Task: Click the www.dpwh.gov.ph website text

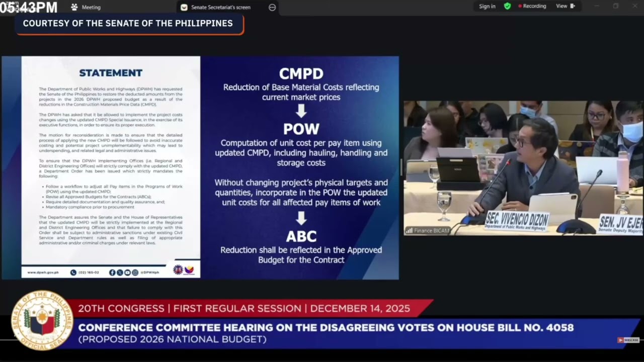Action: [x=43, y=273]
